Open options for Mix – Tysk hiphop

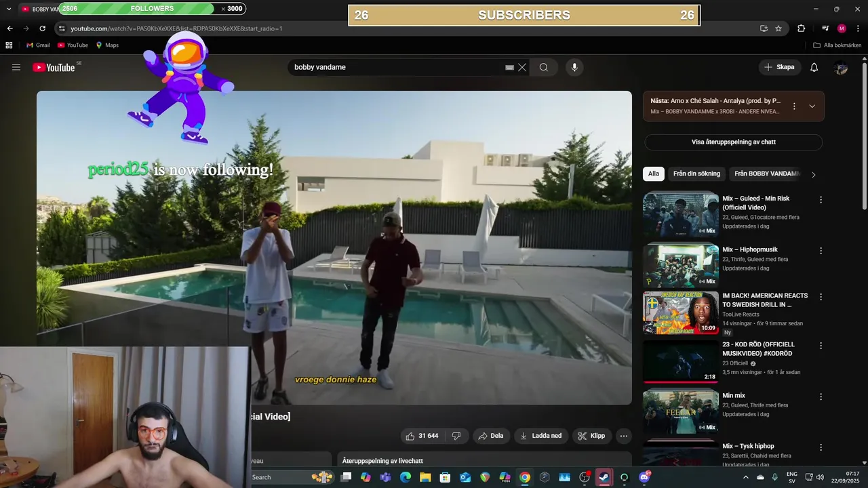(x=821, y=447)
